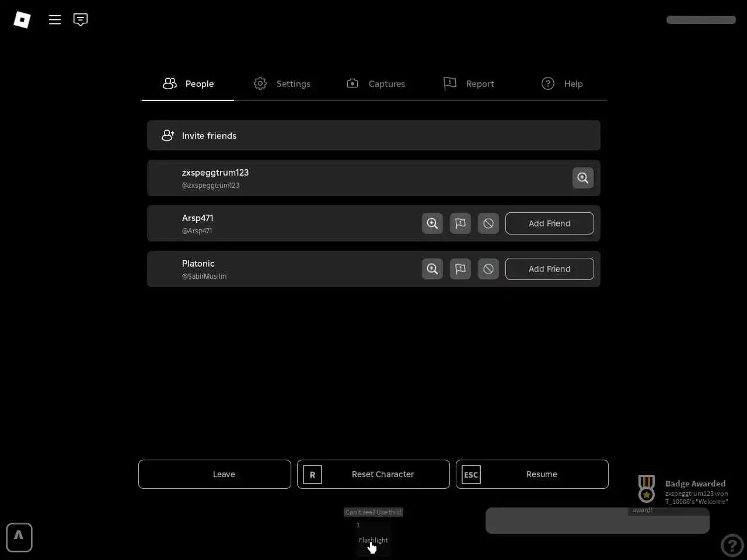Image resolution: width=747 pixels, height=560 pixels.
Task: Open the Help tab
Action: [562, 84]
